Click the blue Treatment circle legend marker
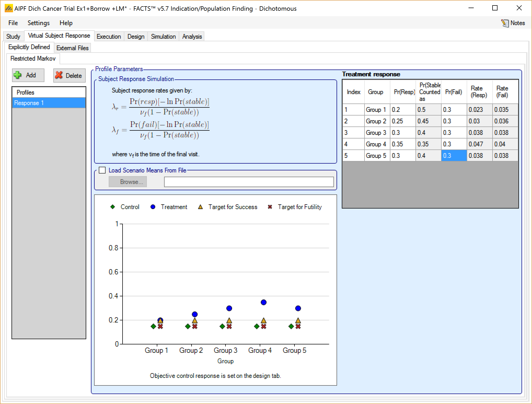 (x=153, y=207)
